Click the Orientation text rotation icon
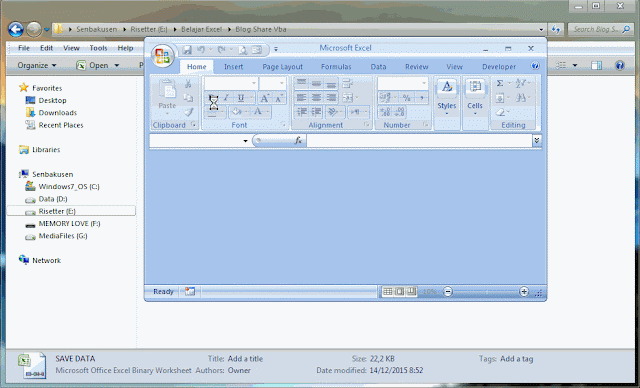 tap(333, 111)
